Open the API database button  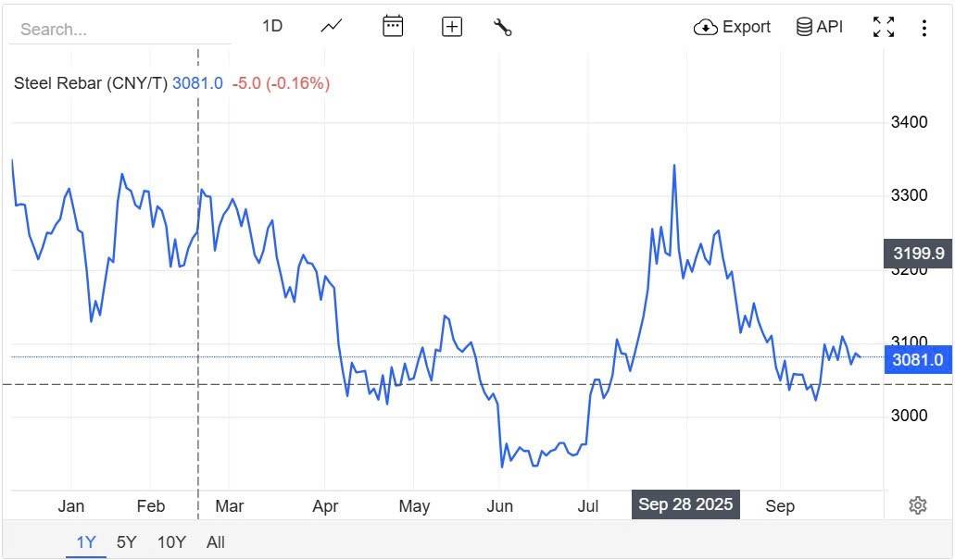click(x=820, y=27)
